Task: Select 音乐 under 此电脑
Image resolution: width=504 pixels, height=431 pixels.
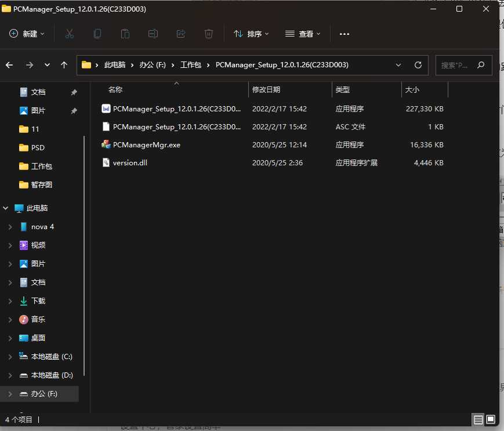Action: pyautogui.click(x=38, y=320)
